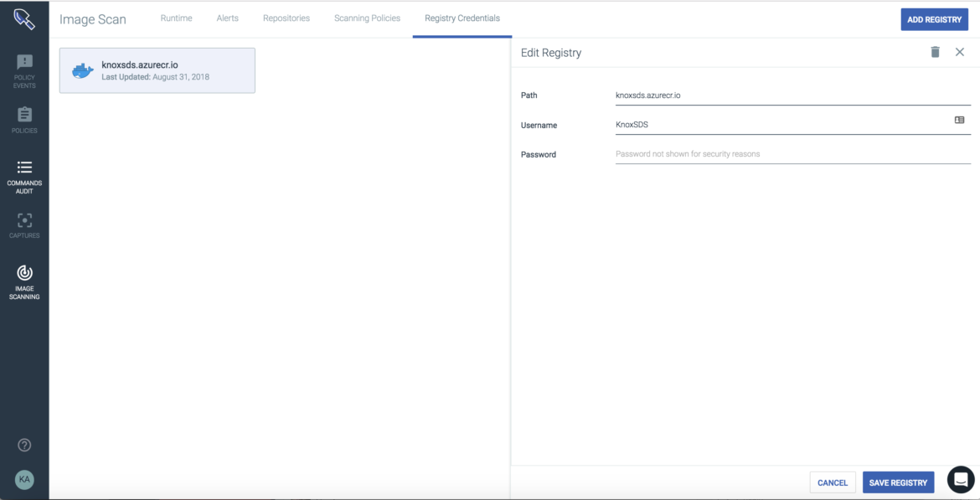Click the CANCEL button

point(833,482)
